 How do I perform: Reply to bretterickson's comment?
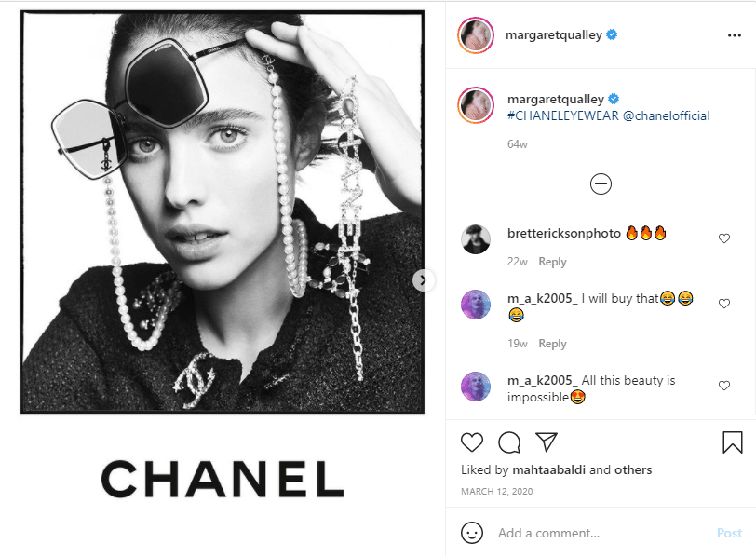tap(553, 262)
